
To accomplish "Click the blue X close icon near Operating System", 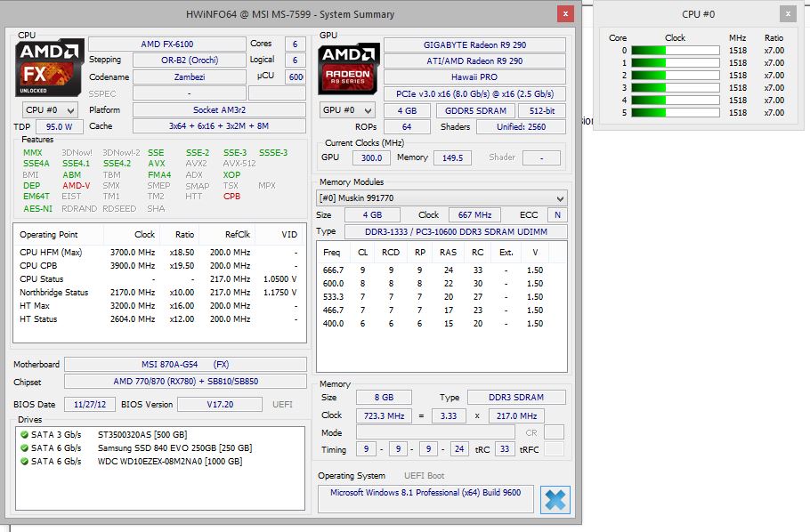I will tap(555, 499).
